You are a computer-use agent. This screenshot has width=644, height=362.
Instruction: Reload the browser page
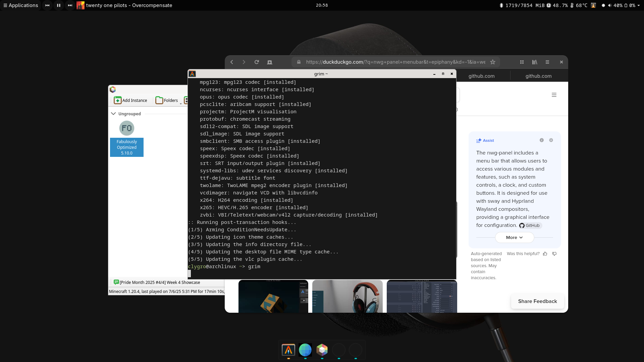click(x=257, y=62)
